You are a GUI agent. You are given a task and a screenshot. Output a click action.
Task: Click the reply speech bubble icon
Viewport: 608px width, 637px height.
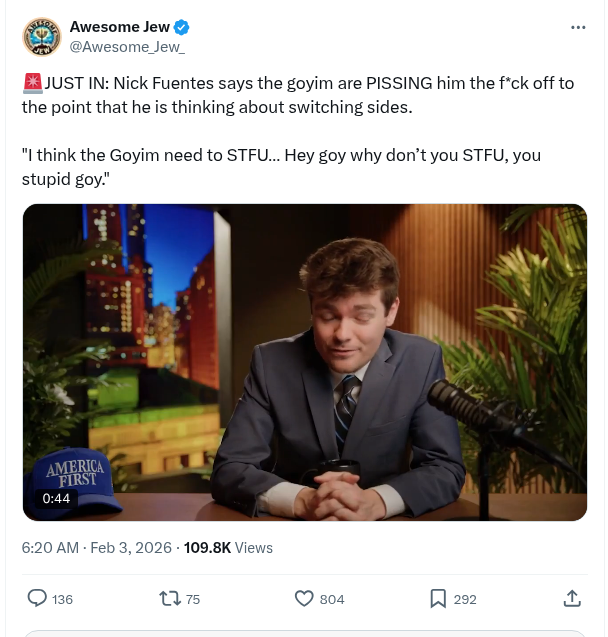click(x=37, y=598)
